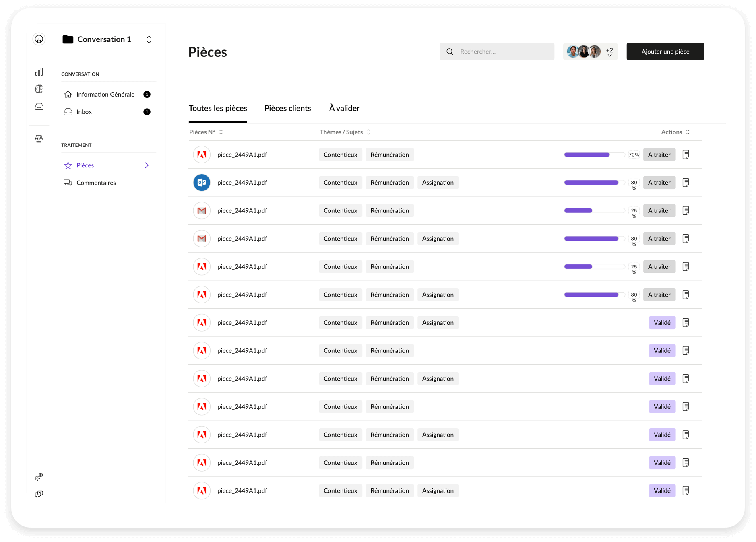The width and height of the screenshot is (756, 542).
Task: Open document icon on the first row
Action: pos(686,155)
